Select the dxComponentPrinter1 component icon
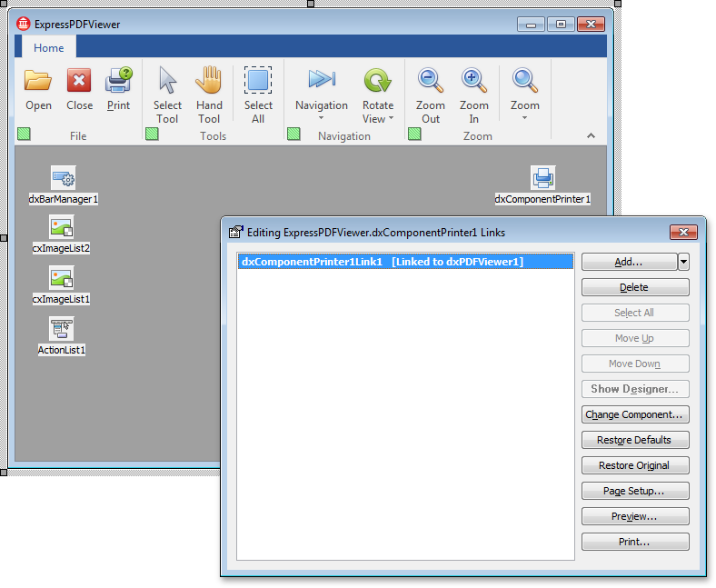This screenshot has height=588, width=716. click(542, 177)
